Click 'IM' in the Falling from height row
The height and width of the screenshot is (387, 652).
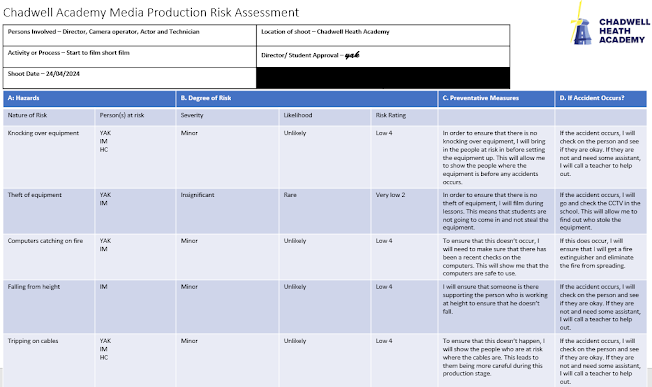[x=104, y=287]
